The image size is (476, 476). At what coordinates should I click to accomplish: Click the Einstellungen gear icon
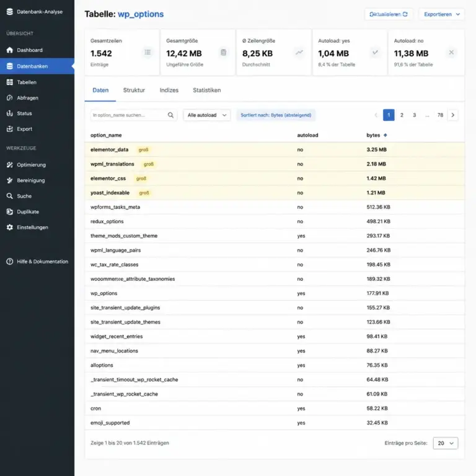click(x=10, y=227)
